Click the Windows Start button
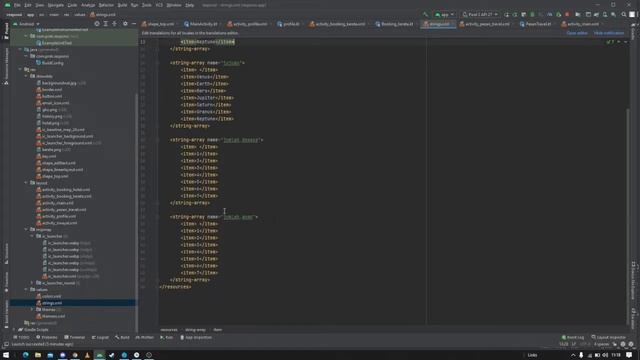640x360 pixels. click(x=6, y=355)
